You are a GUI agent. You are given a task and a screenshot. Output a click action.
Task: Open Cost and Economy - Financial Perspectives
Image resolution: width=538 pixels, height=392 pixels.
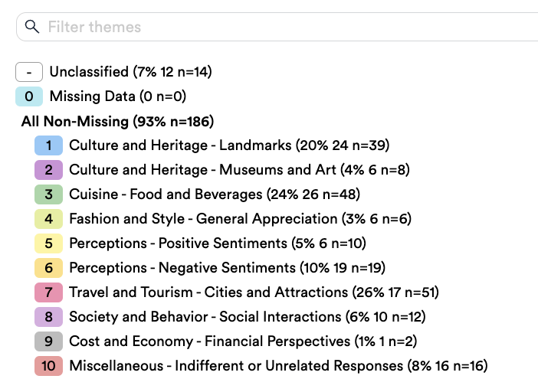pos(243,341)
